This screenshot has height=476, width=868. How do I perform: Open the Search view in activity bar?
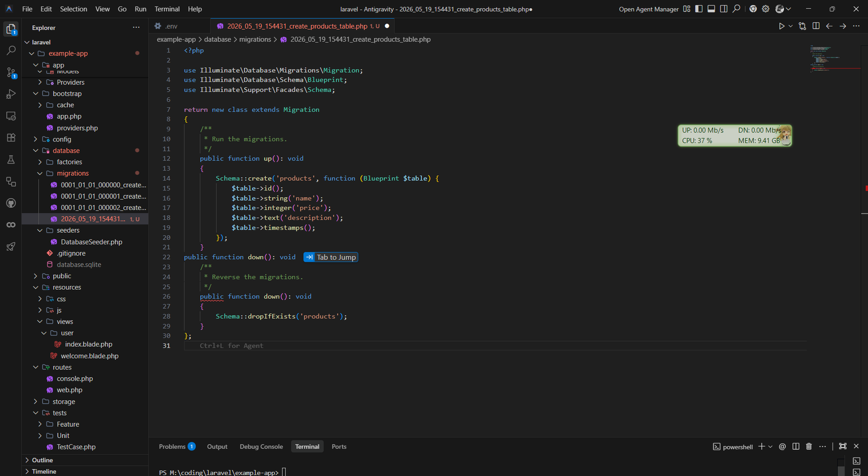(x=11, y=50)
